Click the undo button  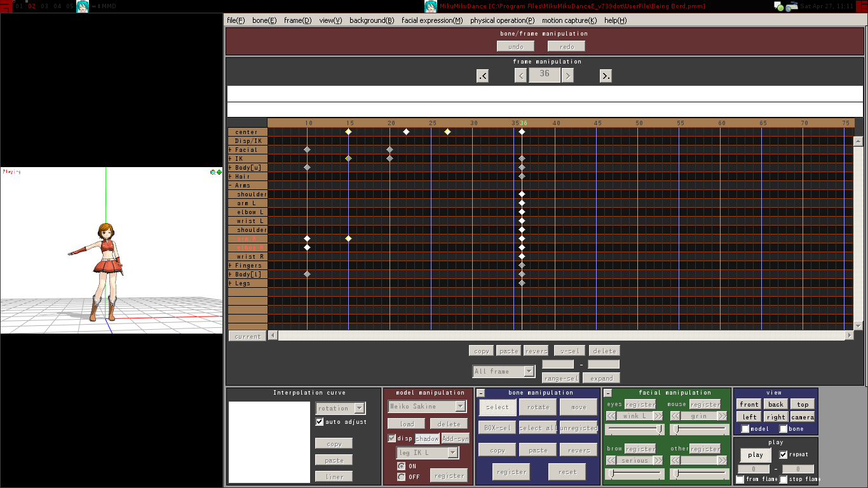[x=516, y=46]
